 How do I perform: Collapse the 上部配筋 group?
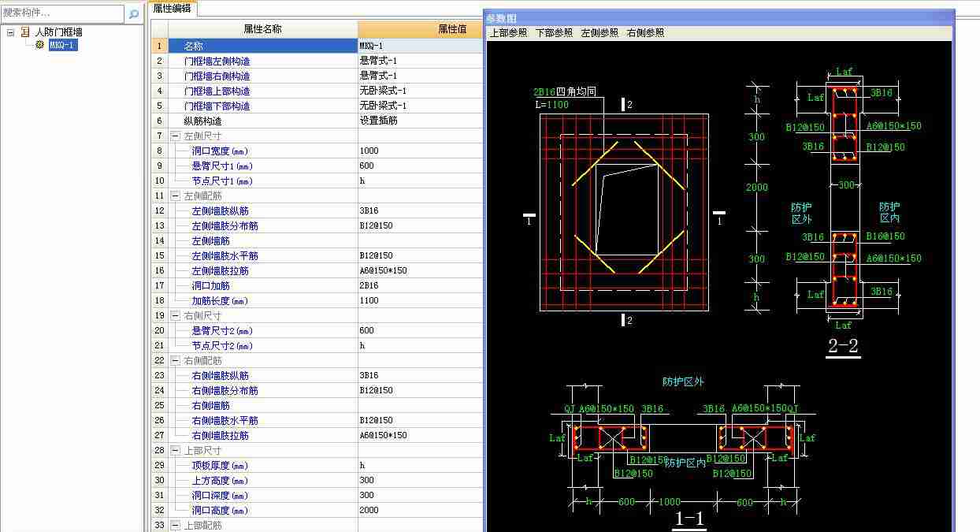click(x=175, y=525)
